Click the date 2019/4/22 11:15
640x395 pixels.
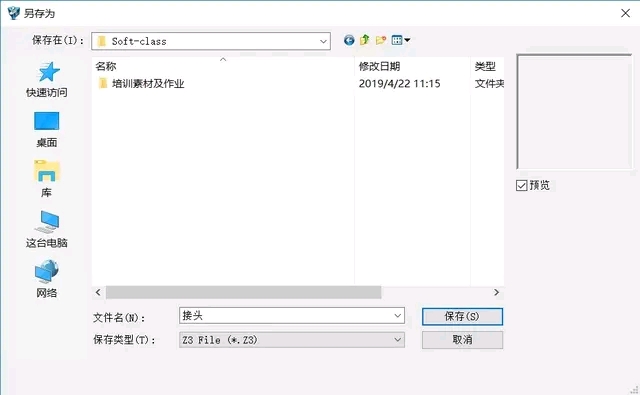(x=400, y=84)
